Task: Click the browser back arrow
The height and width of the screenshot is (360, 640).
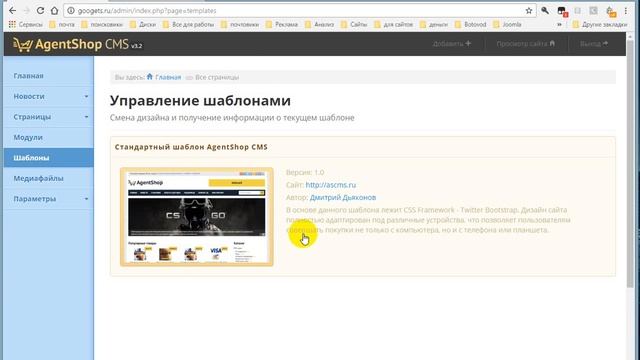Action: [x=12, y=11]
